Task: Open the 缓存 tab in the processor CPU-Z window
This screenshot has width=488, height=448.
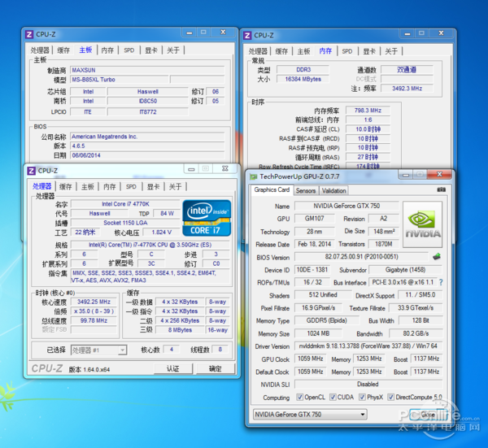Action: coord(66,187)
